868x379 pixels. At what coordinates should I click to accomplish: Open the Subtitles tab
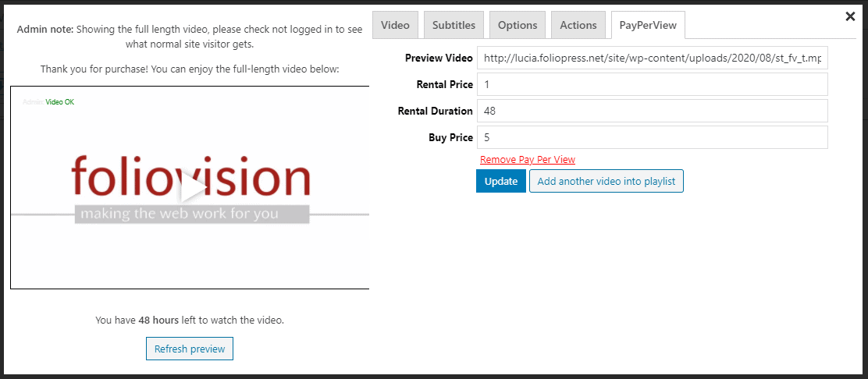pos(454,25)
